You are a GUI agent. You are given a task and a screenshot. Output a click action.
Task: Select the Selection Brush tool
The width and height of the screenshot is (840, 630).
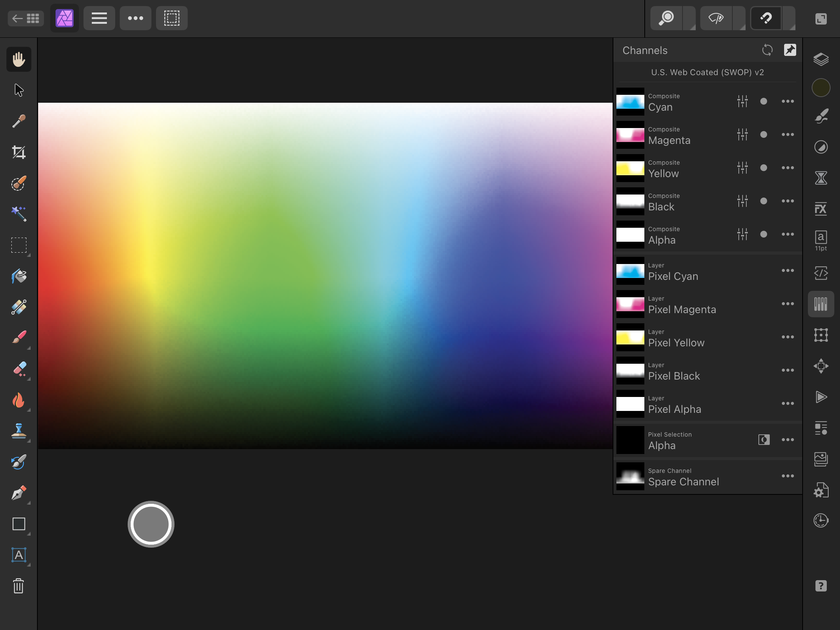click(x=19, y=184)
